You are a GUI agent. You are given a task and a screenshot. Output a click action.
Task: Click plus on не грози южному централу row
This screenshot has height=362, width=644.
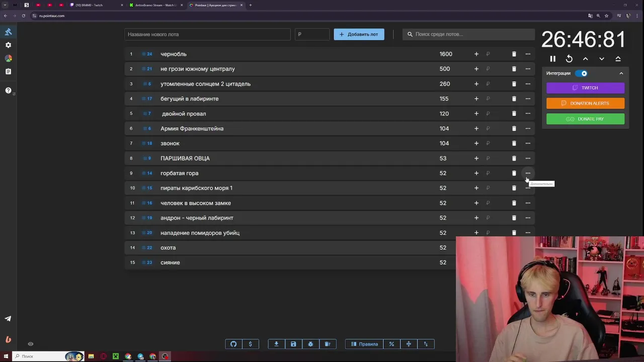(476, 69)
